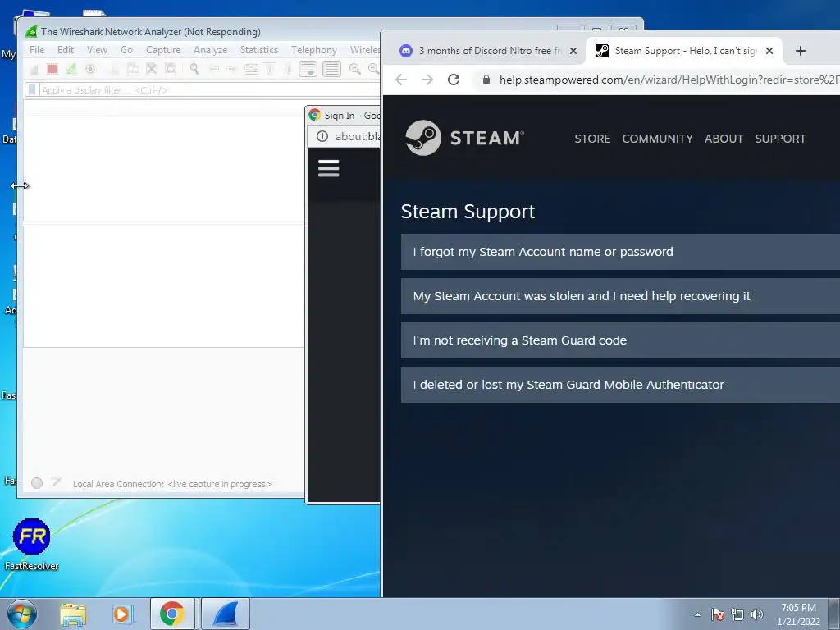Screen dimensions: 840x630
Task: Click the capture file properties pencil icon
Action: point(56,482)
